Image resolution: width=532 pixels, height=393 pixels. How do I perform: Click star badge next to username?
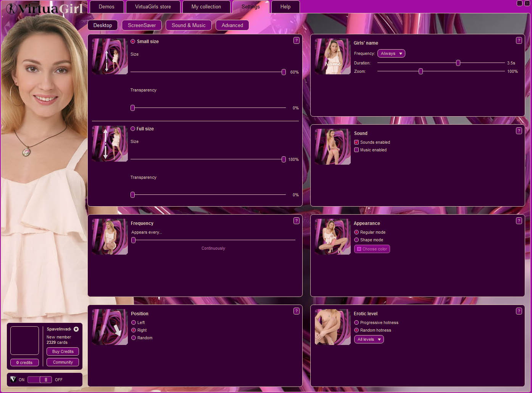tap(76, 329)
